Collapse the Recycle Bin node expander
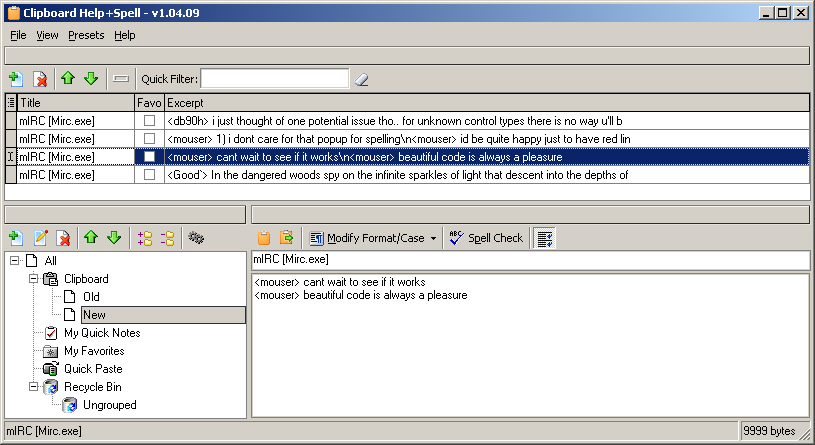This screenshot has width=815, height=445. (x=33, y=387)
